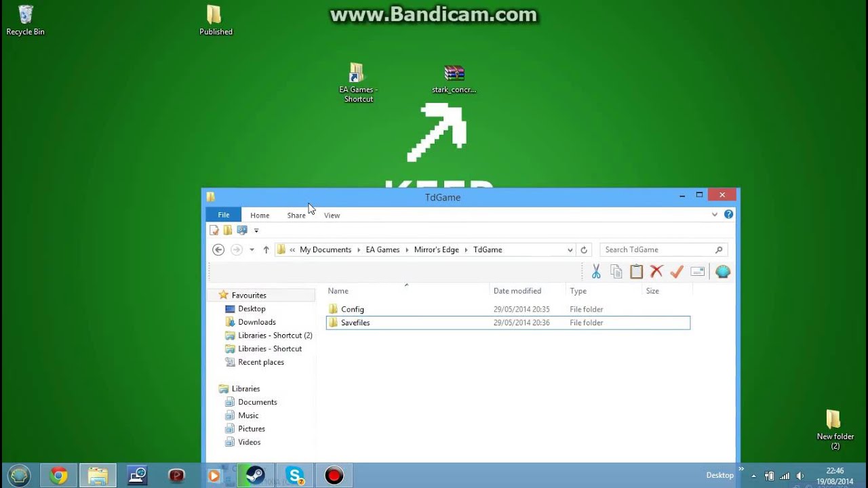Expand dropdown arrow after EA Games breadcrumb
This screenshot has height=488, width=868.
tap(408, 249)
